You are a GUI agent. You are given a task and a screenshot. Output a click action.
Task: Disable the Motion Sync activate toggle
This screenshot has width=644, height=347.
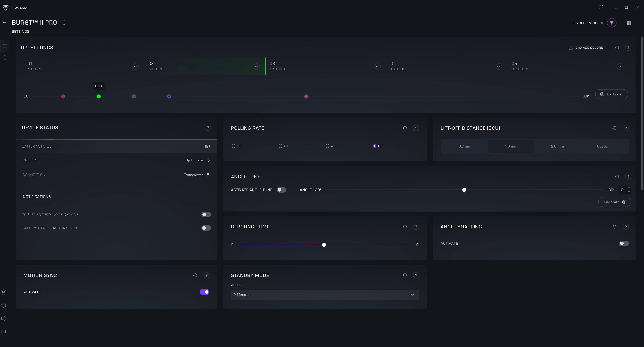[204, 292]
